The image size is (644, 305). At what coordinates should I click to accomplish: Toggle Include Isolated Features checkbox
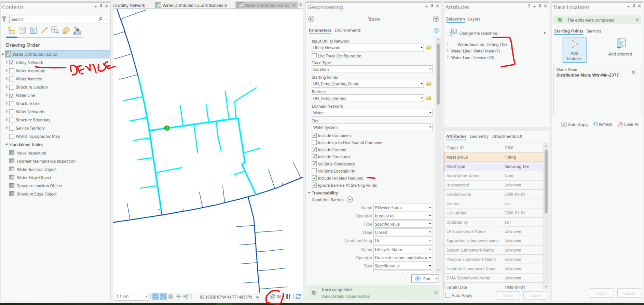coord(314,178)
